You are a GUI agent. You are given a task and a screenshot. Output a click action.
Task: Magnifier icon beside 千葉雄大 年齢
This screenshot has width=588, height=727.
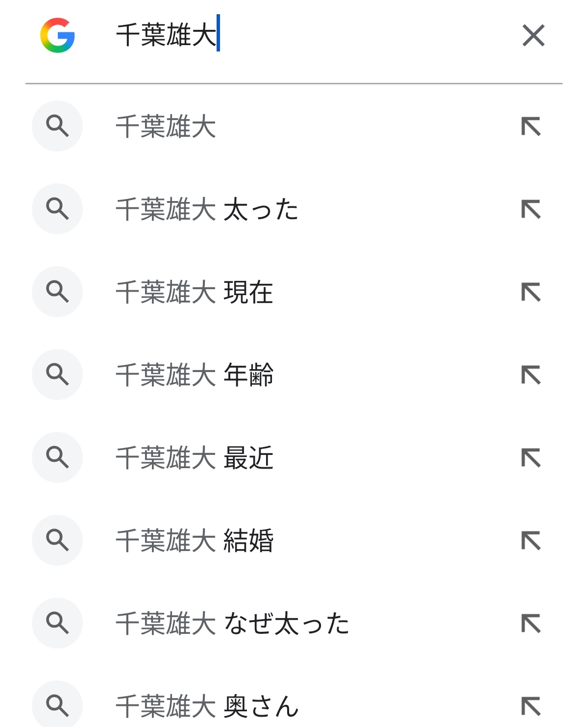tap(57, 375)
